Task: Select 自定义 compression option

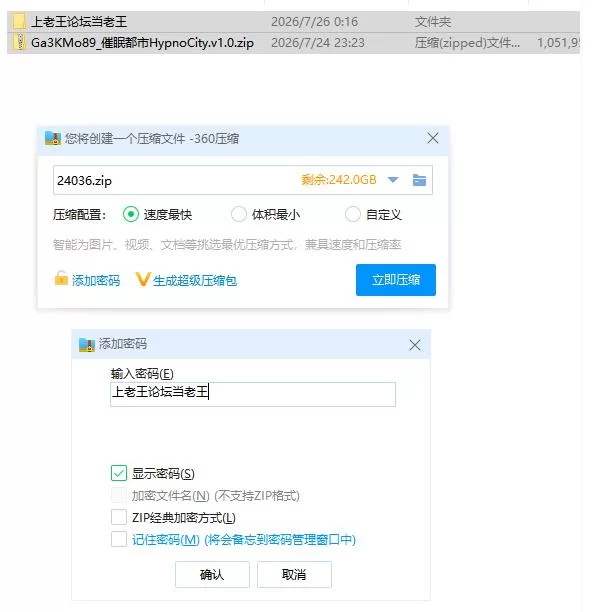Action: point(353,214)
